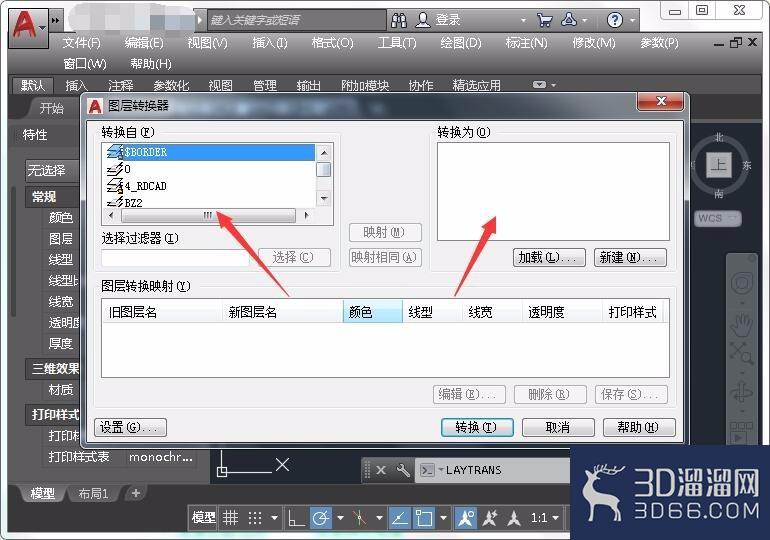Screen dimensions: 770x540
Task: Switch to the 注释 ribbon tab
Action: point(121,85)
